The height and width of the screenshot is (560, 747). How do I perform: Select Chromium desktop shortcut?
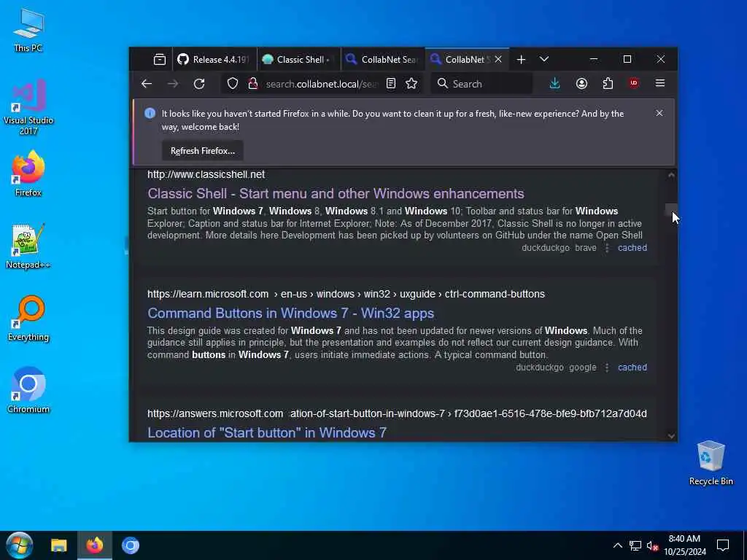click(x=28, y=390)
